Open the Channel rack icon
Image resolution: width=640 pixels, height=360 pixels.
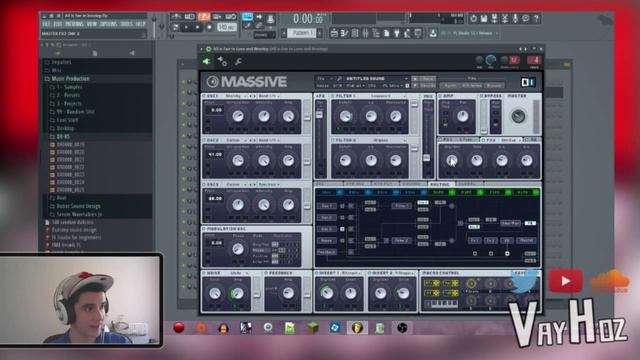tap(355, 33)
